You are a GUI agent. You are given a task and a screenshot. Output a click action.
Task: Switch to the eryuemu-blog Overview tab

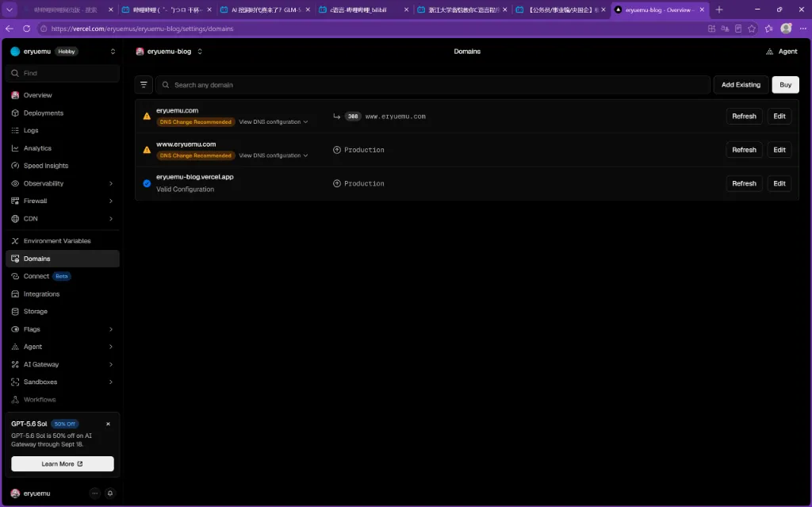click(x=658, y=10)
